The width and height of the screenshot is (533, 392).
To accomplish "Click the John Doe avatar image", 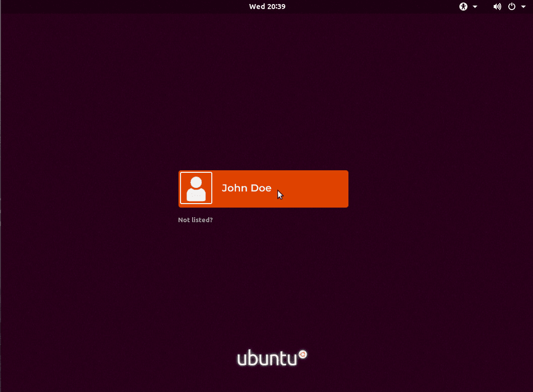I will (x=196, y=187).
